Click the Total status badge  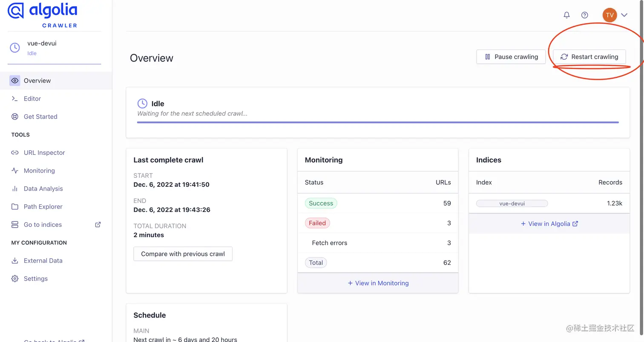pos(316,263)
